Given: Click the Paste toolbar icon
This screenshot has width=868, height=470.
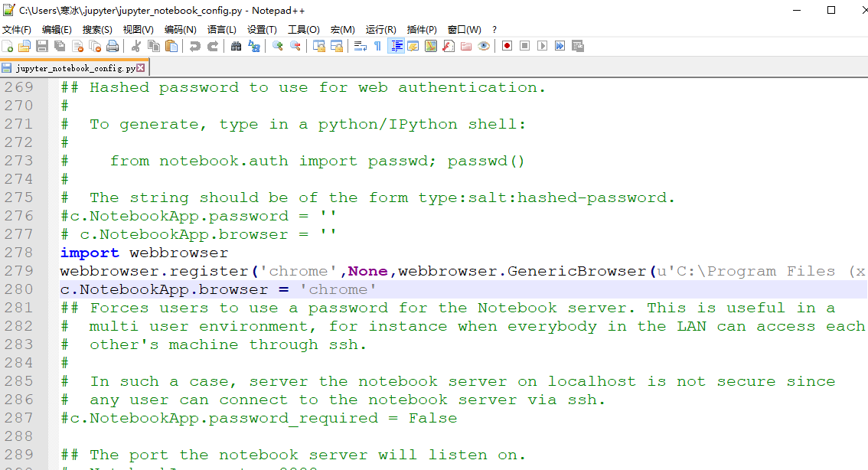Looking at the screenshot, I should click(x=172, y=46).
